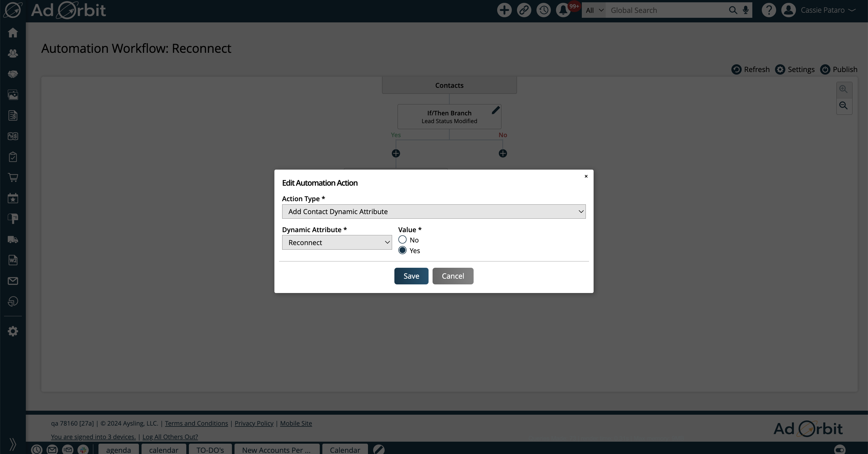
Task: Select the shopping cart icon in sidebar
Action: click(13, 177)
